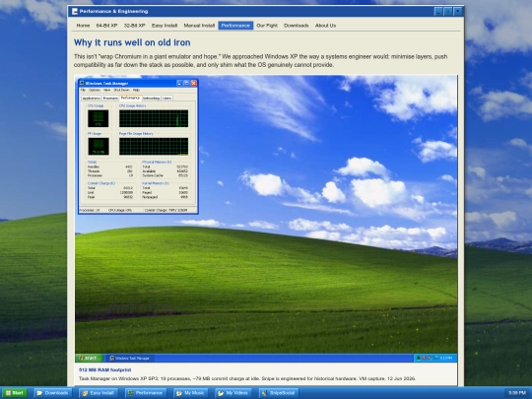Click the Task Manager caption paragraph

pyautogui.click(x=247, y=378)
